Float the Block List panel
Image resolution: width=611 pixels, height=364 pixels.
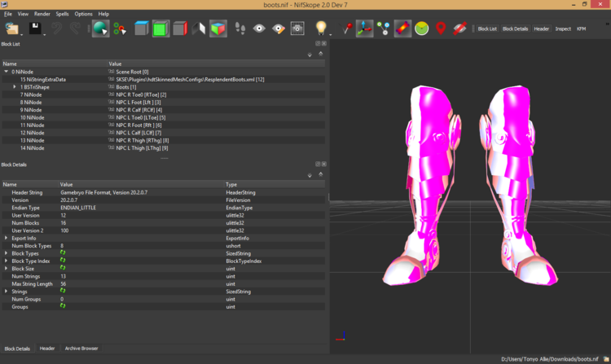(x=318, y=43)
